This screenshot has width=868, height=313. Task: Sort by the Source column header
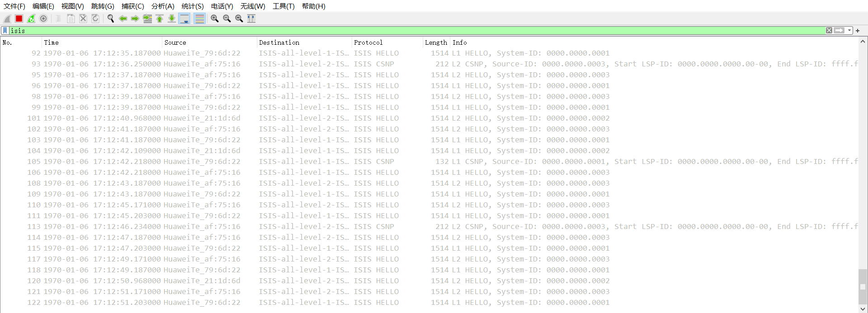tap(209, 42)
